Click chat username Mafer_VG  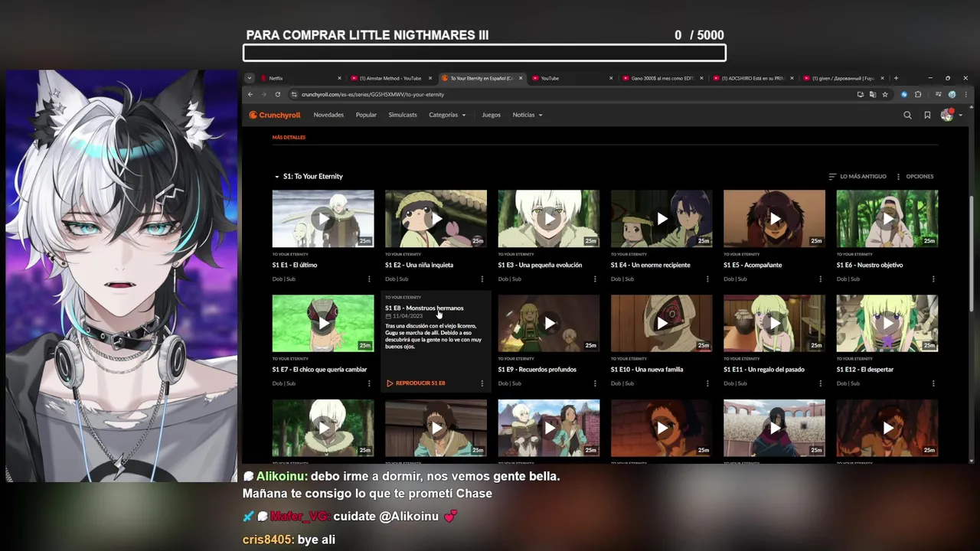(300, 517)
